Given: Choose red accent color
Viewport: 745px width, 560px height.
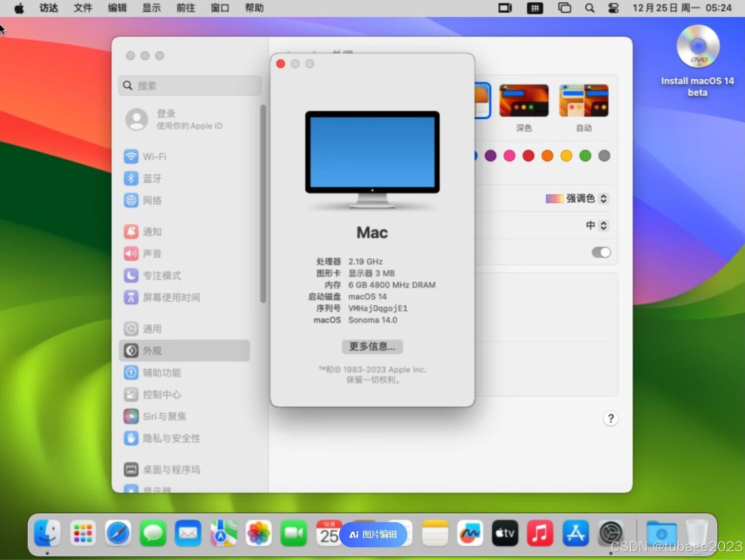Looking at the screenshot, I should pos(528,156).
